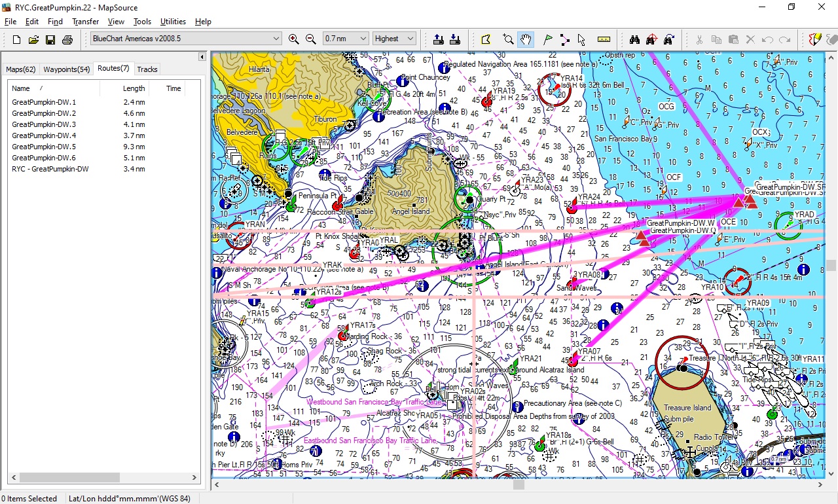The height and width of the screenshot is (504, 838).
Task: Open the Highest detail level dropdown
Action: point(394,39)
